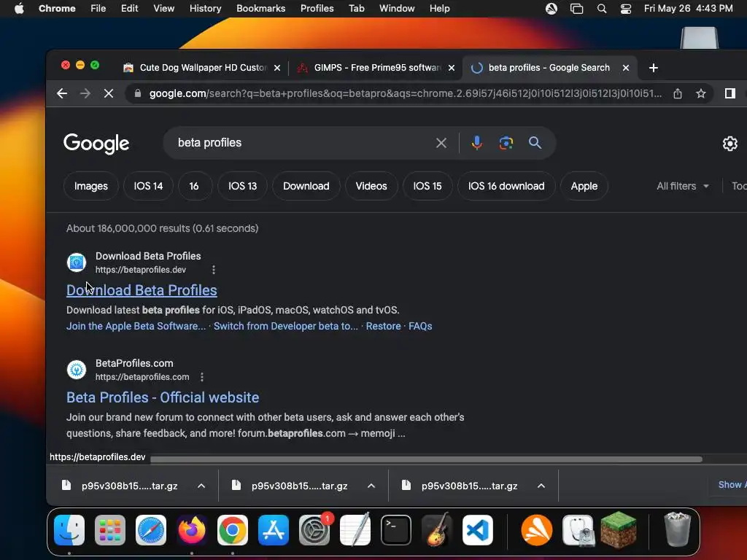
Task: Click the Google logo
Action: 96,144
